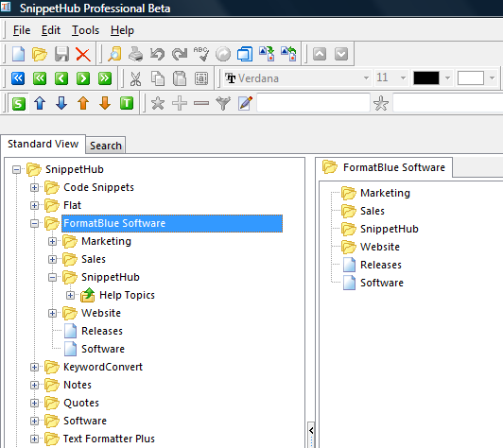Click the funnel filter icon
This screenshot has height=448, width=503.
223,103
